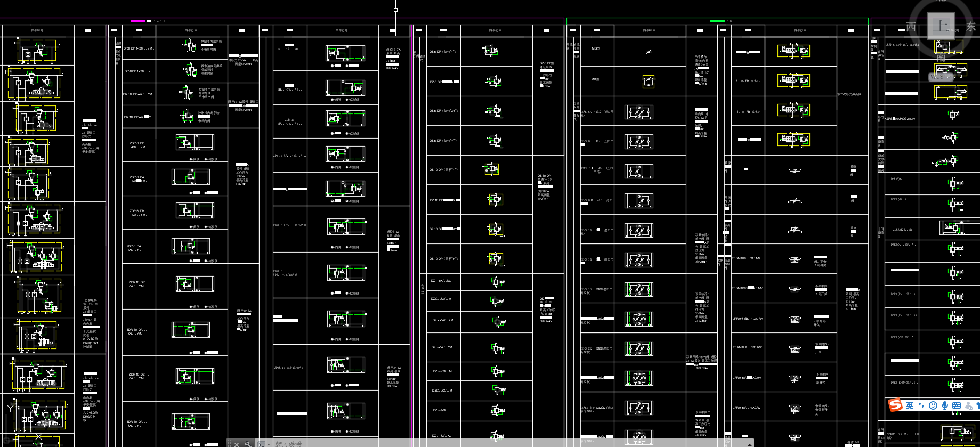The height and width of the screenshot is (447, 980).
Task: Grab the command line grip handle
Action: (229, 444)
